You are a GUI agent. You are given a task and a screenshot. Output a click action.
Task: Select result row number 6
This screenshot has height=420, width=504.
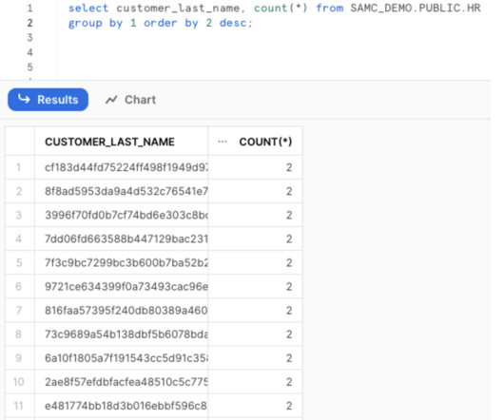(19, 286)
